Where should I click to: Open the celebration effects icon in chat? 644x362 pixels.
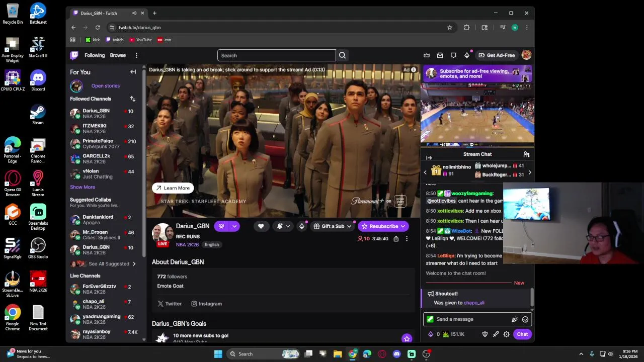(x=514, y=319)
